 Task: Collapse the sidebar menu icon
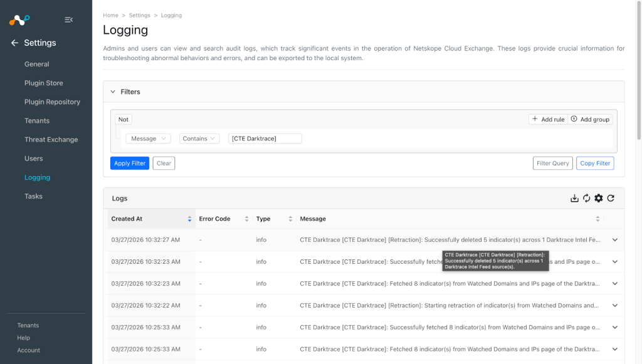[x=69, y=19]
